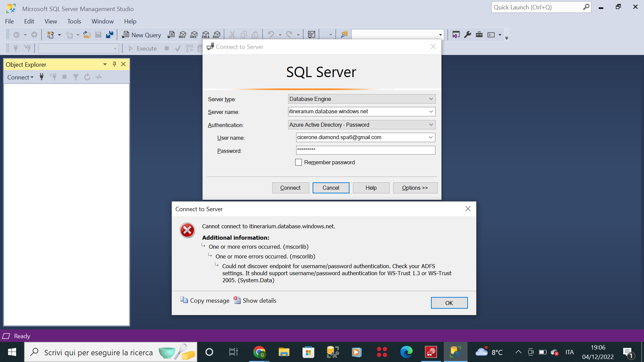Click the New Query toolbar button
The width and height of the screenshot is (644, 362).
[142, 35]
